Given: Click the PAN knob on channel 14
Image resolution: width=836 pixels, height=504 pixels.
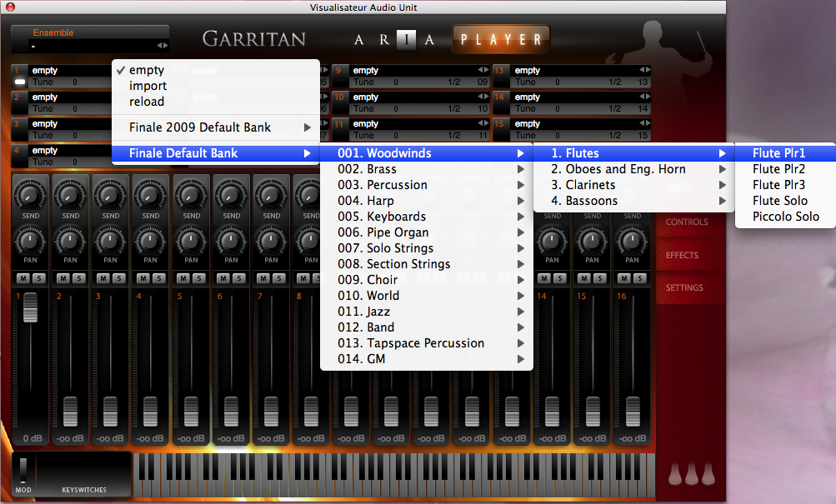Looking at the screenshot, I should tap(552, 242).
